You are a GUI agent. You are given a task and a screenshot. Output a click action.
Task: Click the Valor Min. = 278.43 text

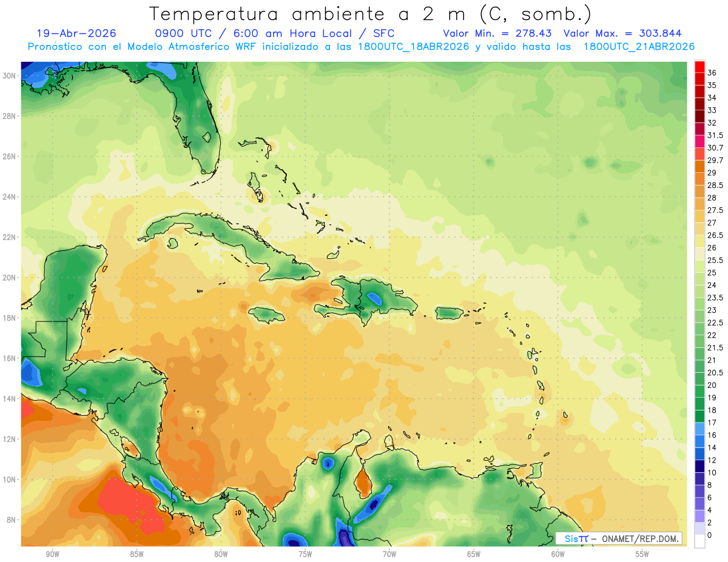(497, 33)
